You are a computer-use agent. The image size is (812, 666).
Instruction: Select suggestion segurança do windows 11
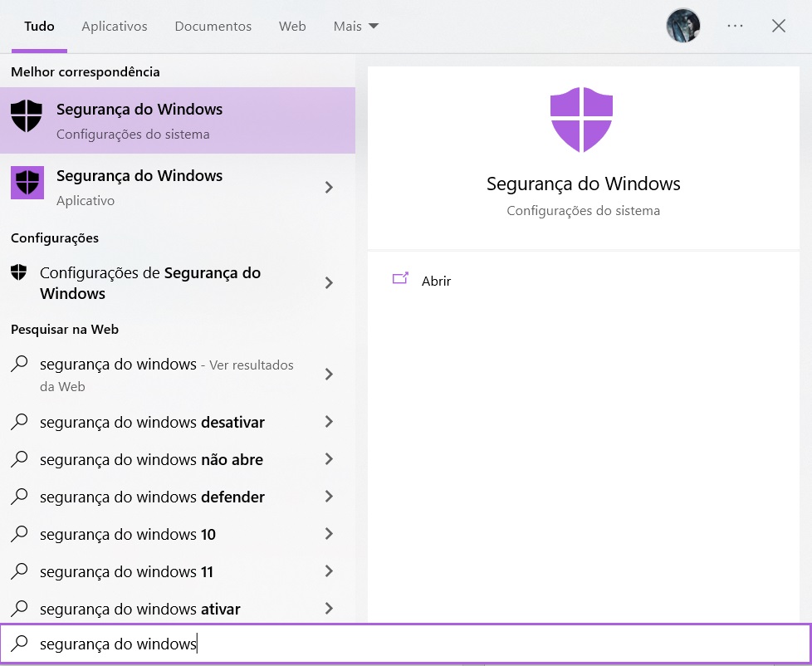point(178,571)
